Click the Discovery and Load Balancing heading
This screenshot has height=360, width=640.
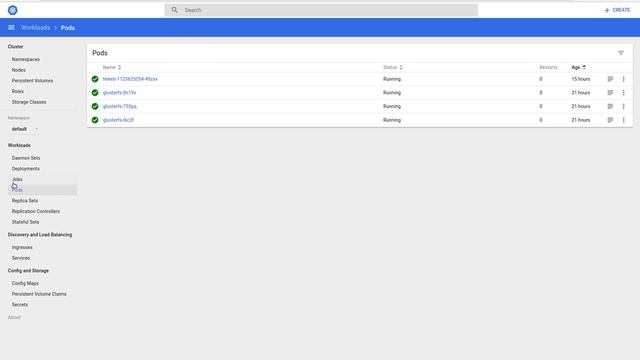click(x=40, y=235)
